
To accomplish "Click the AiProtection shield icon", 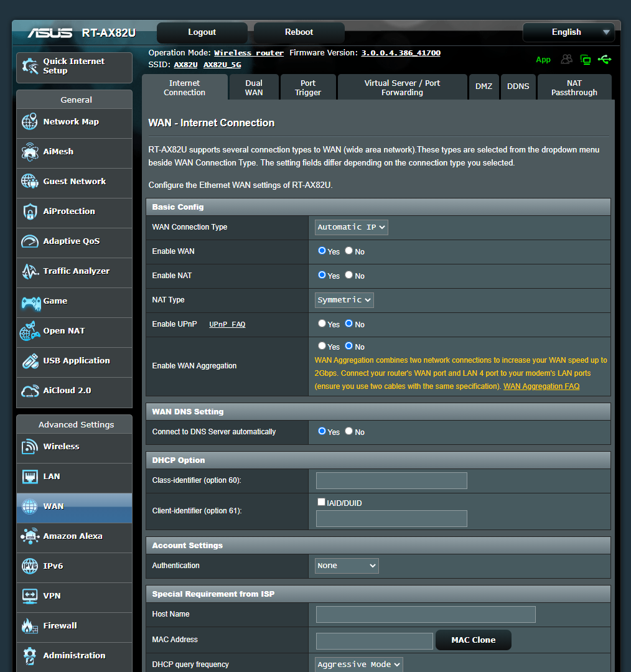I will pyautogui.click(x=30, y=212).
